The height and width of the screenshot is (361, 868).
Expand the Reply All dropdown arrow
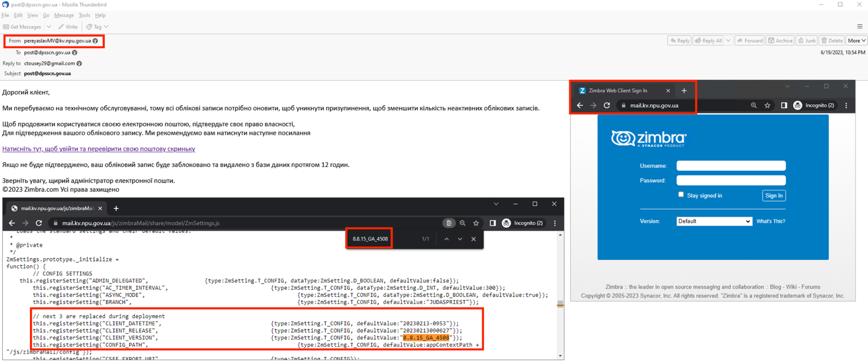pos(728,41)
